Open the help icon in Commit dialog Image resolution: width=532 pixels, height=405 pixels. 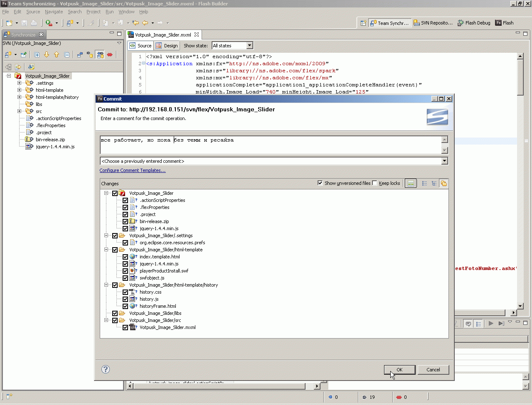(x=106, y=369)
